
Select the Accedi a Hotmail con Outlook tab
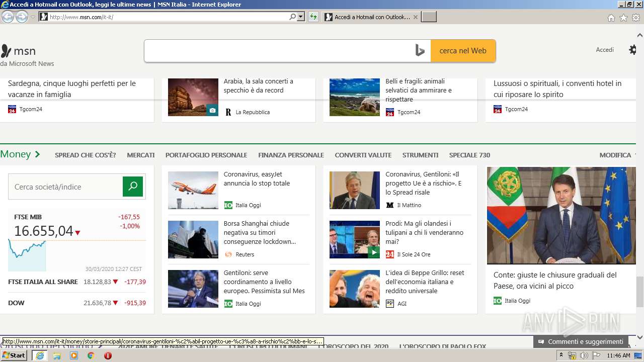[371, 17]
